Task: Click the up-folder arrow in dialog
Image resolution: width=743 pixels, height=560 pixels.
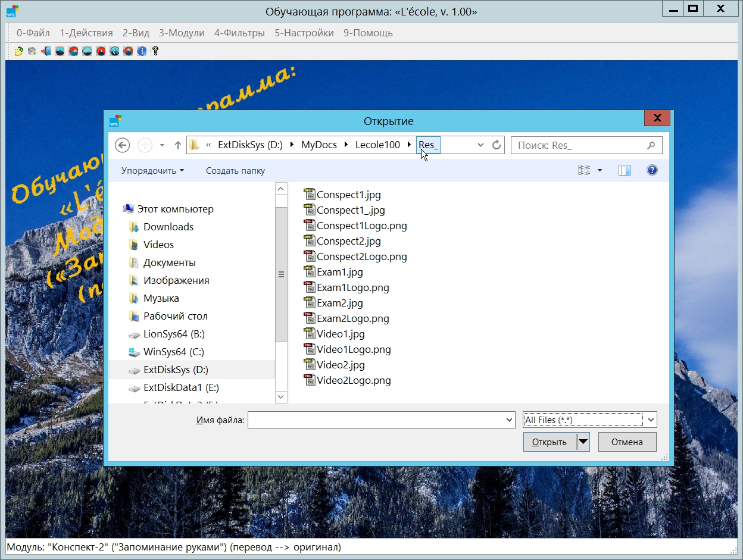Action: (x=177, y=145)
